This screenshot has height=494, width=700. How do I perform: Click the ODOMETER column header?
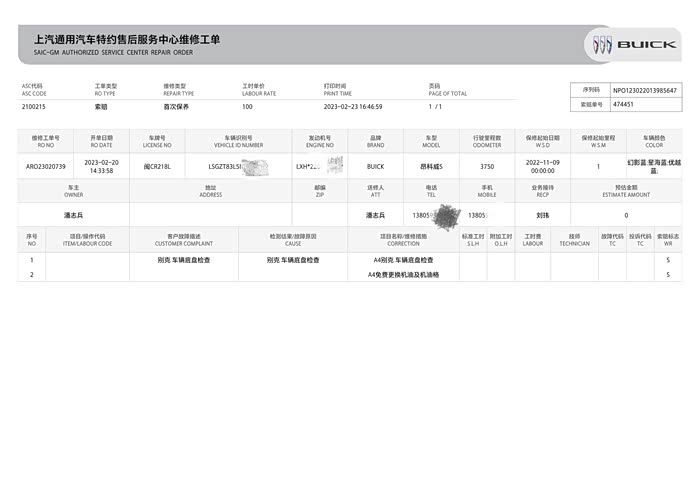pyautogui.click(x=487, y=141)
